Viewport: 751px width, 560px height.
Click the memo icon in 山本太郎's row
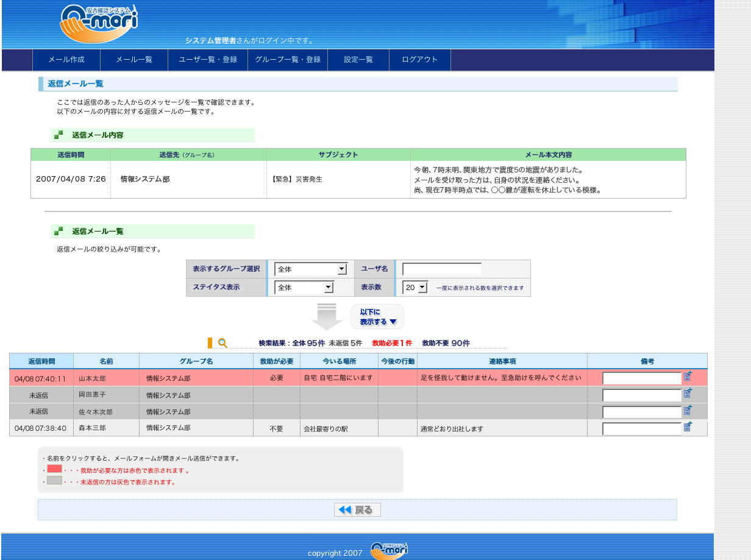[x=688, y=377]
